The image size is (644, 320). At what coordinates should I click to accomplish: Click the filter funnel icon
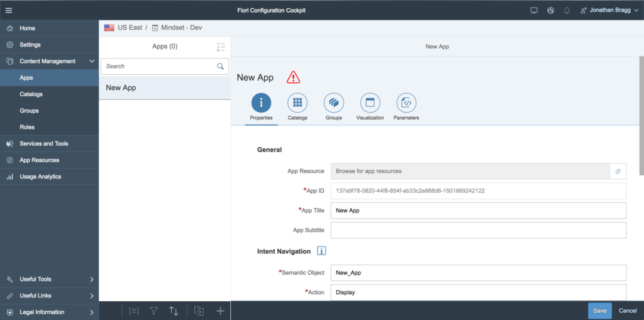coord(153,311)
